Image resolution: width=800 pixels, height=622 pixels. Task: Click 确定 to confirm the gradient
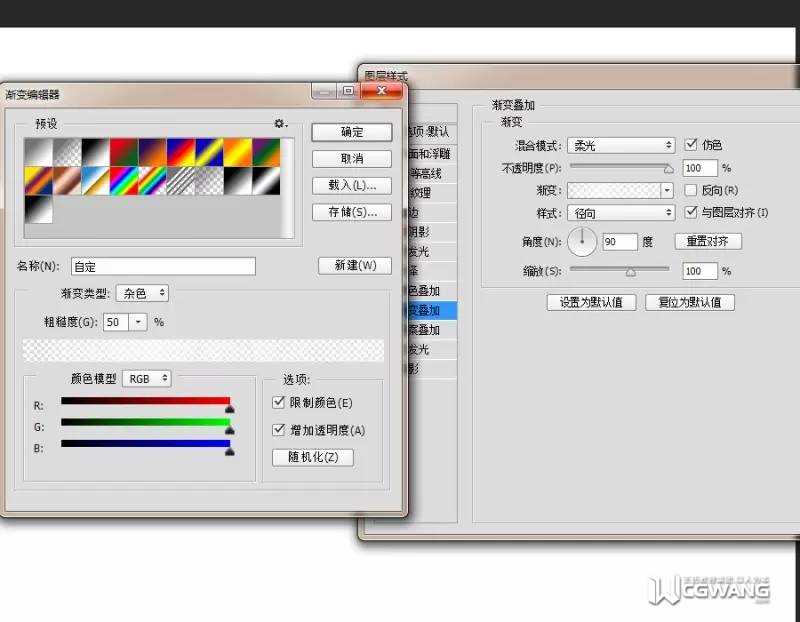tap(352, 132)
